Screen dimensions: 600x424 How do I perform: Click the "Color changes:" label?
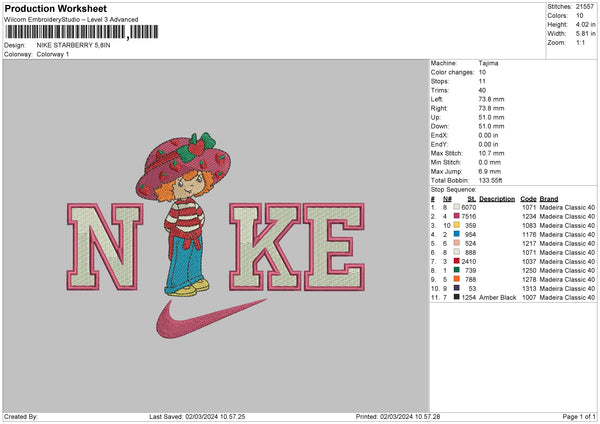pos(452,72)
